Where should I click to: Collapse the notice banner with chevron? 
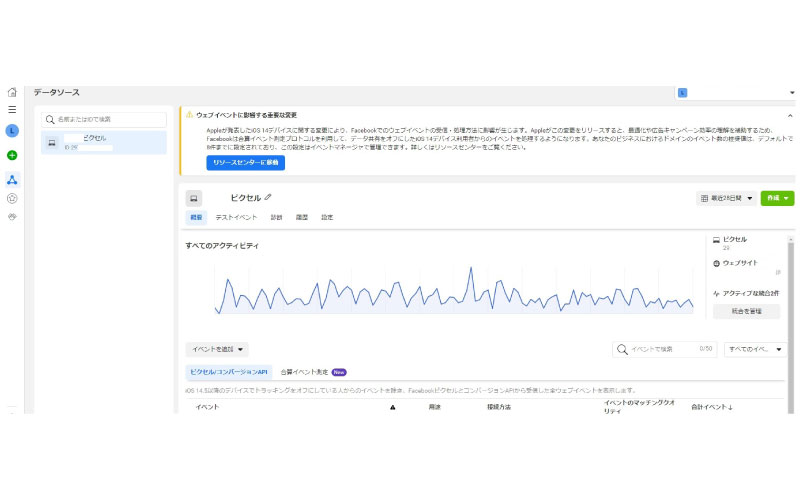point(790,116)
